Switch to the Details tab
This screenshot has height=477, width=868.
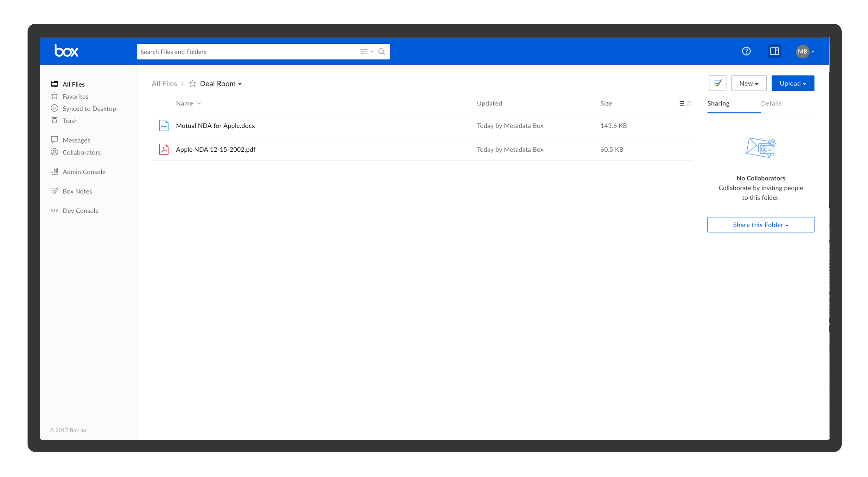[771, 104]
